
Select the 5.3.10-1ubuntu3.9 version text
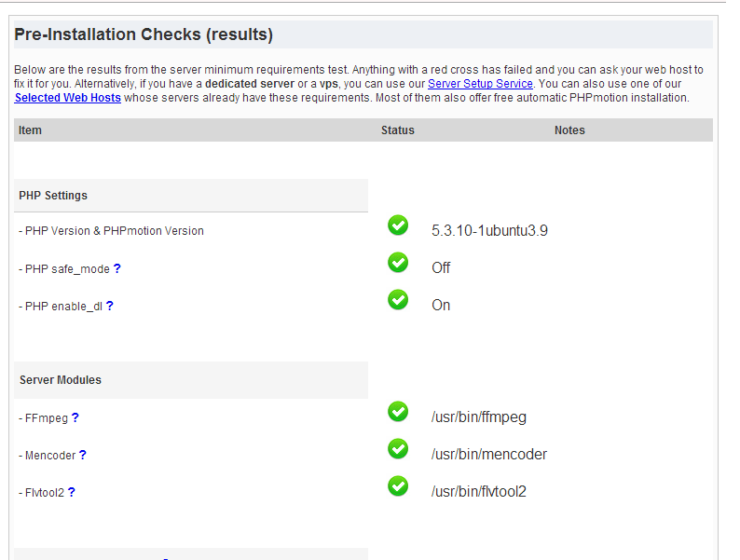coord(489,230)
